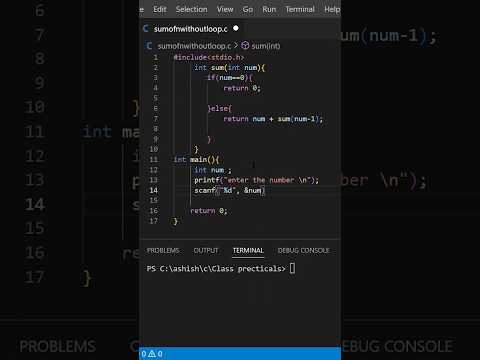Click the 'return 0;' line inside sum

(x=242, y=88)
